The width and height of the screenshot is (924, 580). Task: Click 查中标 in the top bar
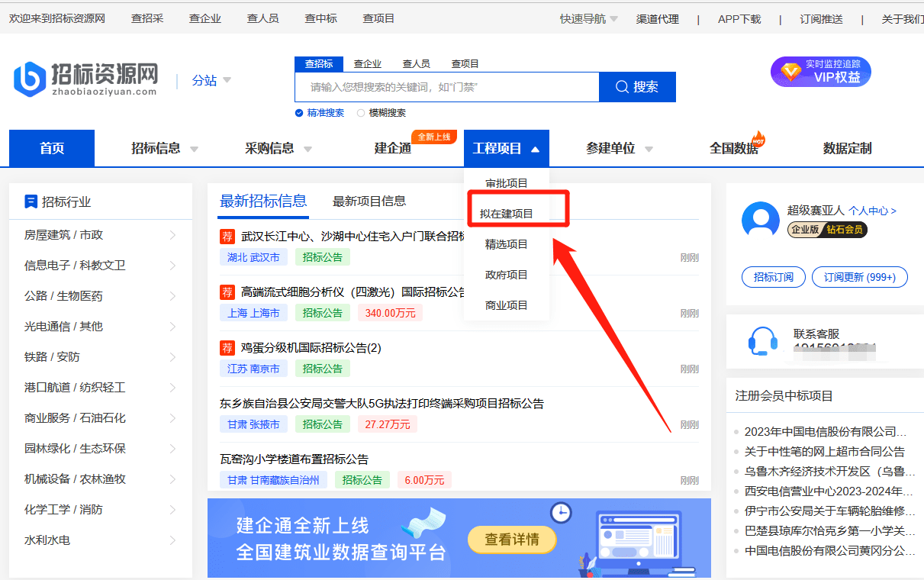click(321, 18)
